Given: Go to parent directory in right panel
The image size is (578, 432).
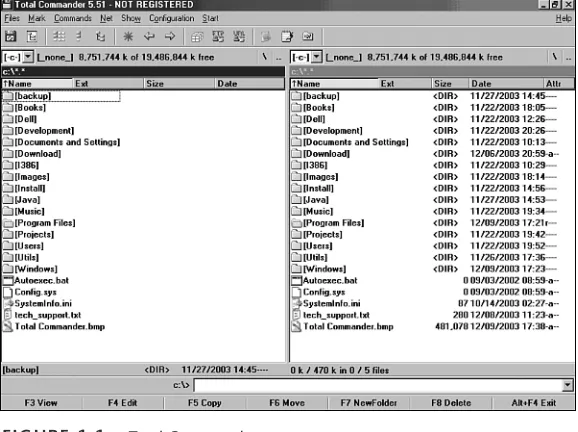Looking at the screenshot, I should [x=568, y=57].
